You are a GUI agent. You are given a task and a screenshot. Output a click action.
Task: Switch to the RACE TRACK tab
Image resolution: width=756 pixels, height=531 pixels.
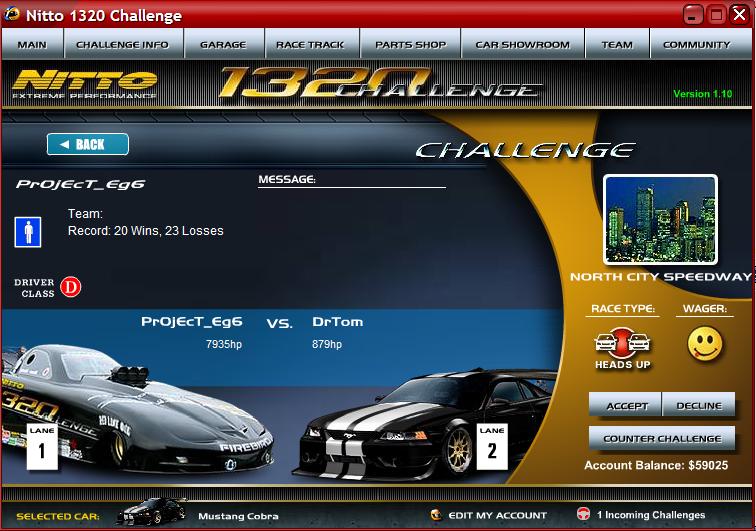[311, 44]
